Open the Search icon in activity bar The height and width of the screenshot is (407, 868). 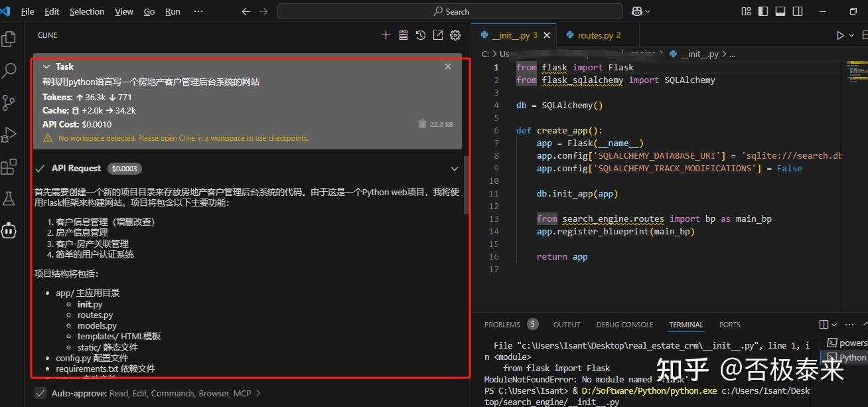pyautogui.click(x=9, y=70)
